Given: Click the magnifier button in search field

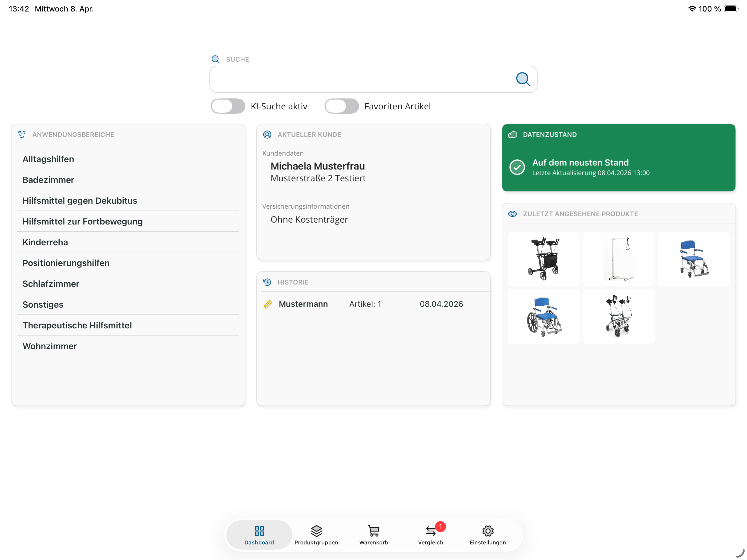Looking at the screenshot, I should click(x=523, y=79).
